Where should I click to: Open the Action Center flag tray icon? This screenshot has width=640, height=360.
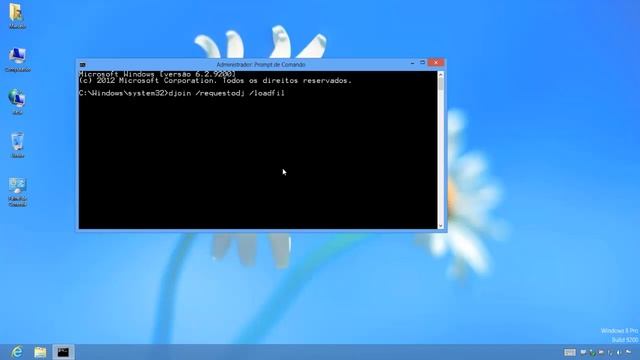coord(628,352)
